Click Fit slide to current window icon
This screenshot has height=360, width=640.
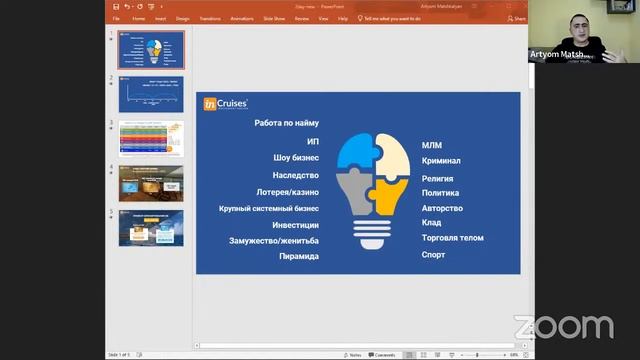(x=526, y=355)
